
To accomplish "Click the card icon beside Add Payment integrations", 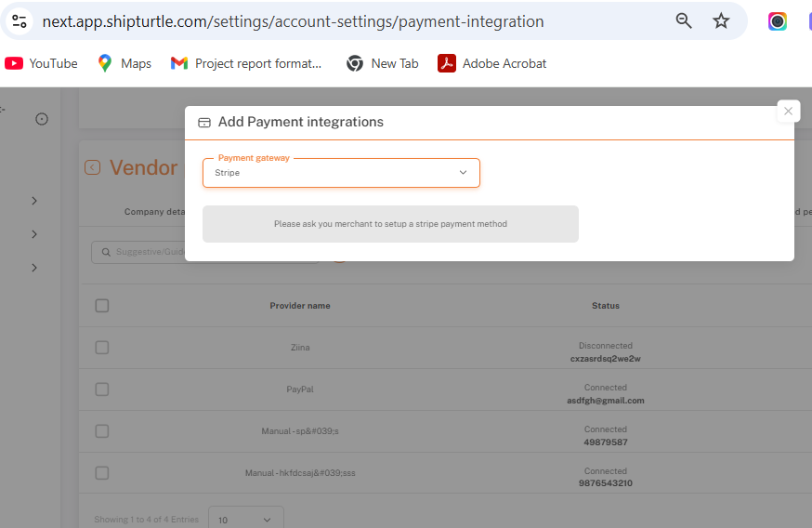I will click(x=204, y=123).
